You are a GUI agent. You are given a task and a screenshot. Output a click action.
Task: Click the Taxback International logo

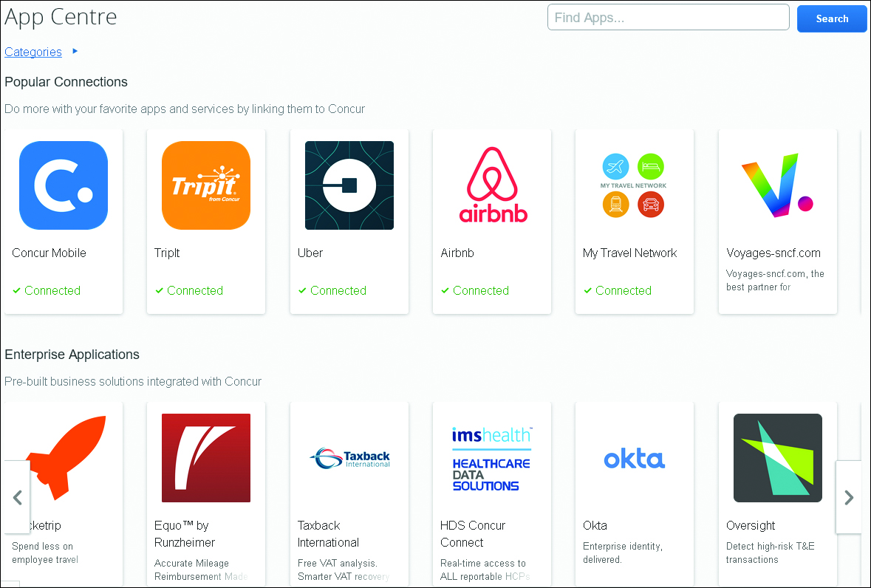tap(350, 458)
